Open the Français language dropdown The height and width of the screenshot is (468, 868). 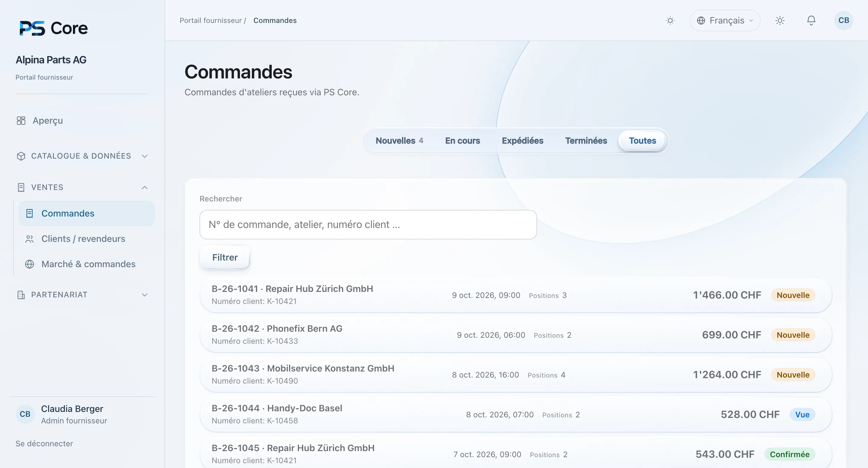pyautogui.click(x=725, y=21)
